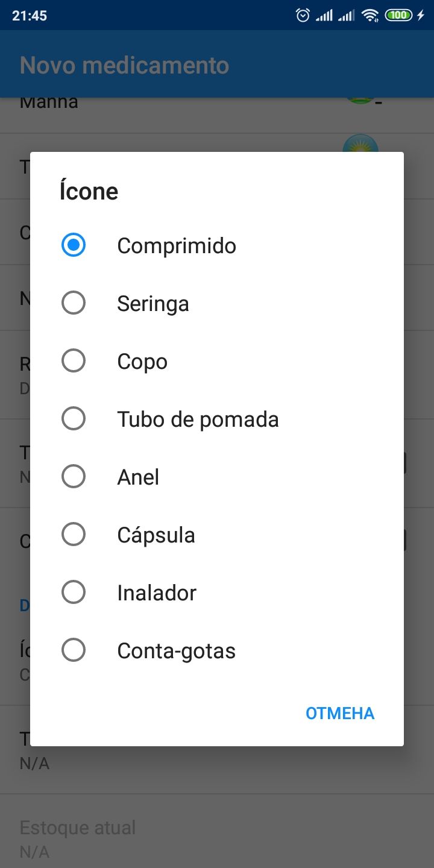The image size is (434, 868).
Task: Tap the green battery indicator
Action: coord(398,15)
